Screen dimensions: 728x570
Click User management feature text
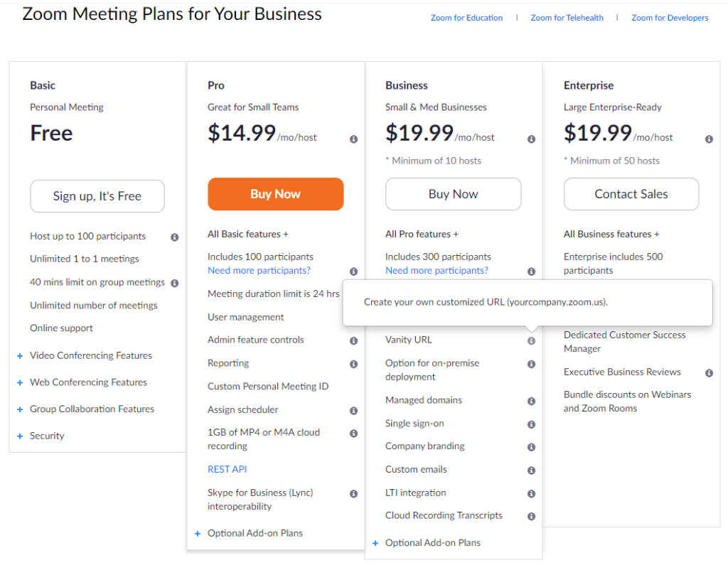pos(245,318)
